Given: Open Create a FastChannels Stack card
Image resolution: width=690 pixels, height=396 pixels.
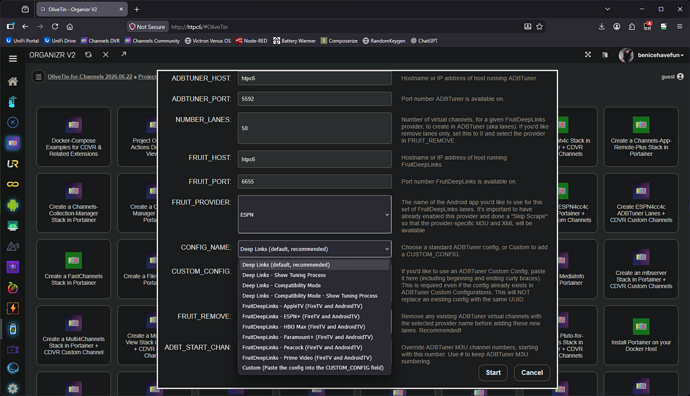Looking at the screenshot, I should [x=73, y=269].
